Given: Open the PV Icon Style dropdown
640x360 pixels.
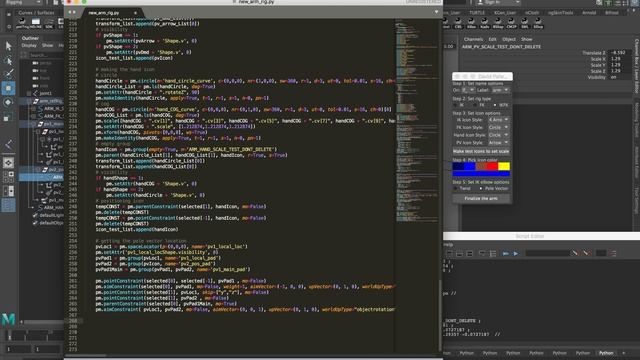Looking at the screenshot, I should click(499, 142).
